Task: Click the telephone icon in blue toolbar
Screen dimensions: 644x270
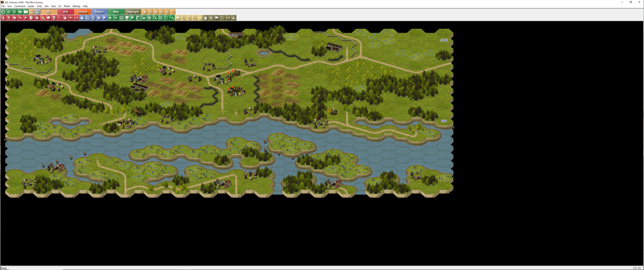Action: [x=99, y=18]
